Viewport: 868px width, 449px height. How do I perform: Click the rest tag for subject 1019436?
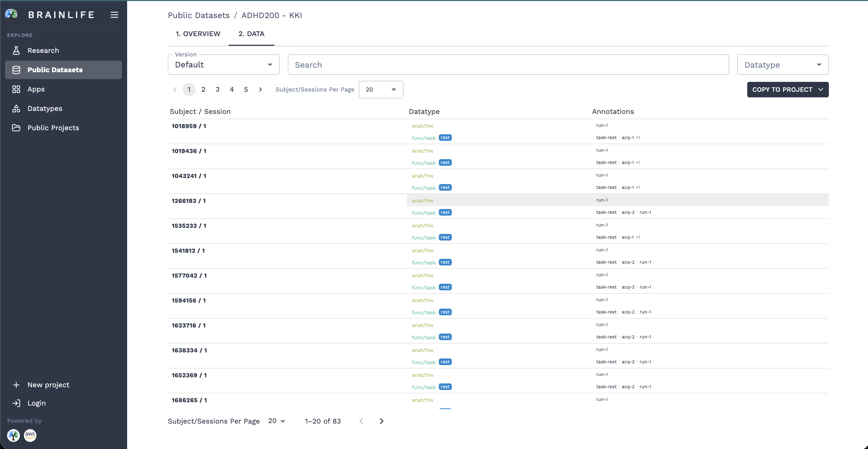click(445, 163)
